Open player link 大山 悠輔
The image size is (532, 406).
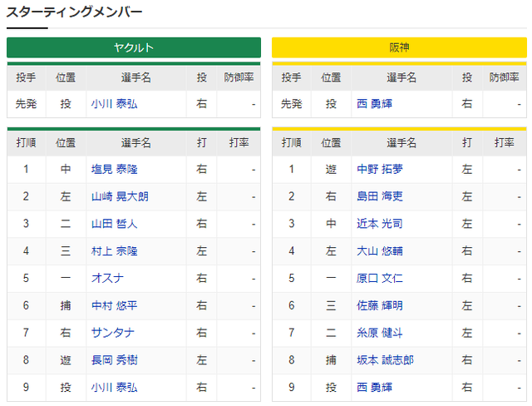pos(380,251)
